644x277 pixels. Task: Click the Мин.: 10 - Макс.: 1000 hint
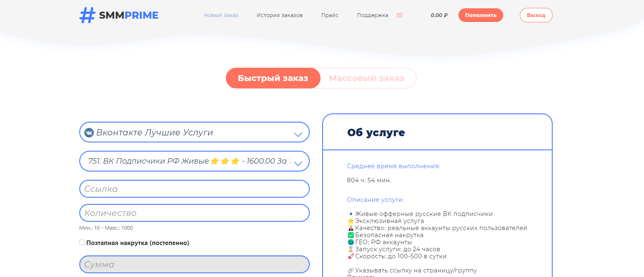pos(106,228)
